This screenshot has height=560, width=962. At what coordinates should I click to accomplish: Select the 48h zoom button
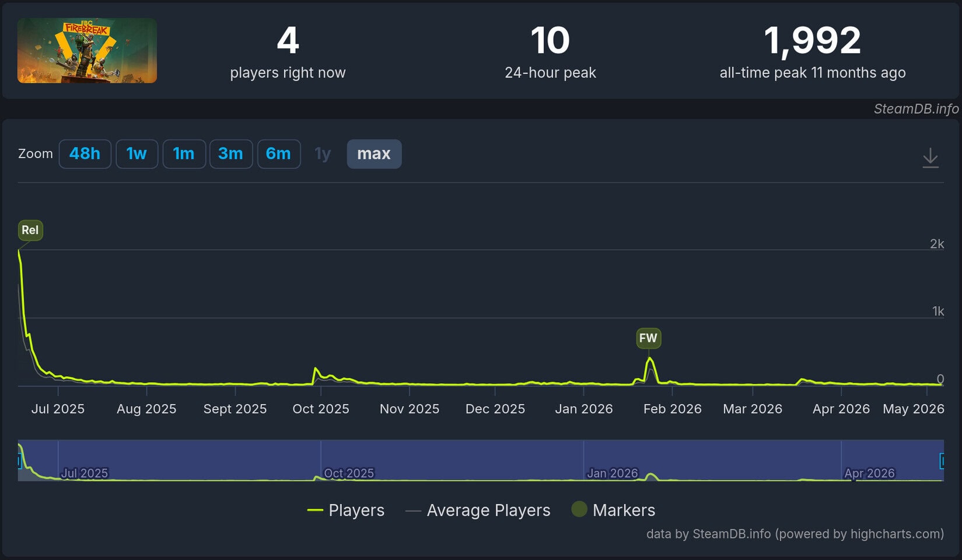85,154
